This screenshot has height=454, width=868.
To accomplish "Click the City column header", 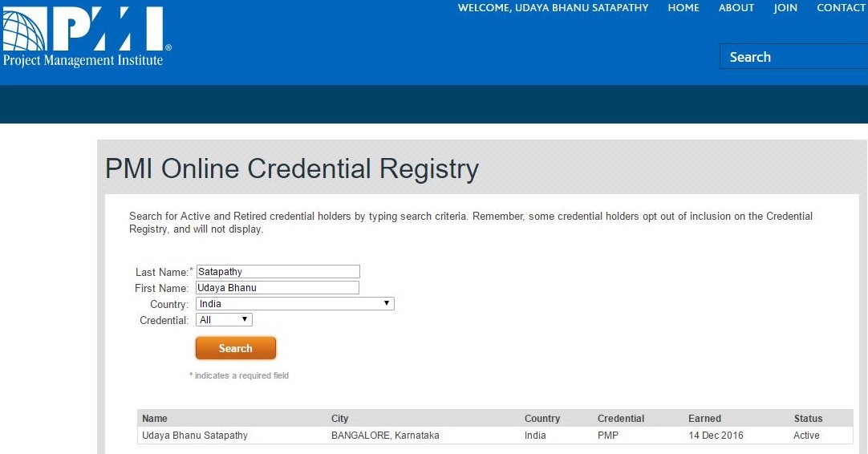I will 340,419.
